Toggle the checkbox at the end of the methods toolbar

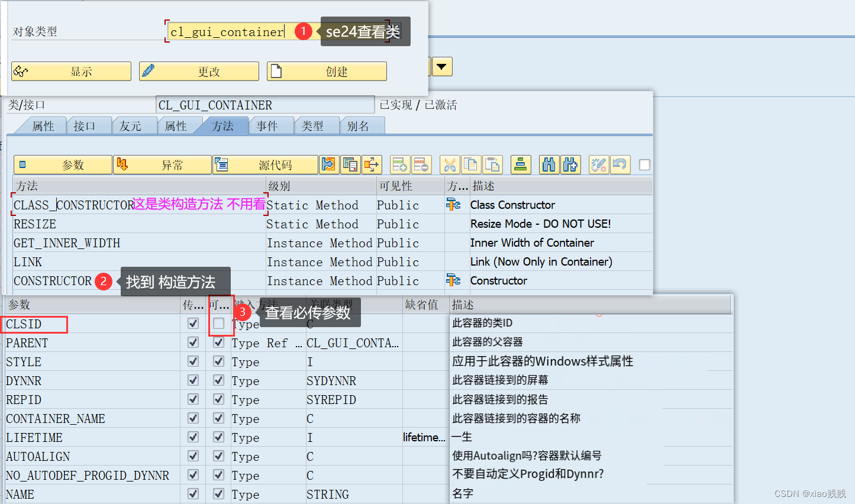(x=645, y=165)
